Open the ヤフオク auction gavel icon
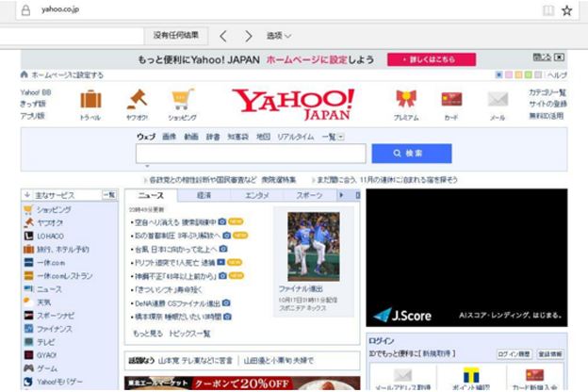The image size is (588, 392). click(138, 99)
